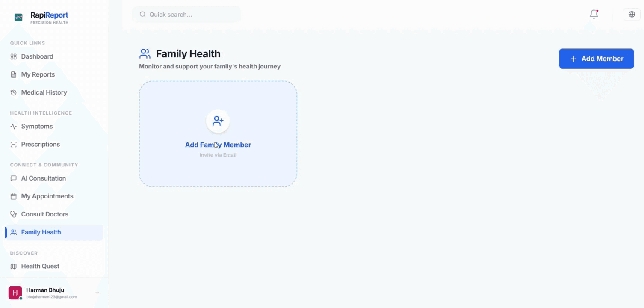Expand the user profile chevron
This screenshot has width=644, height=308.
pos(97,293)
